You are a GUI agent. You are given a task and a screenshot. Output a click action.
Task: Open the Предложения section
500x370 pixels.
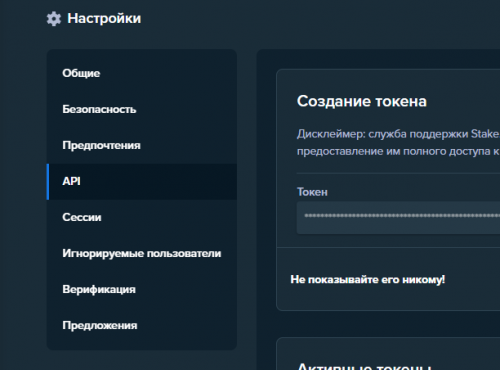(x=142, y=325)
